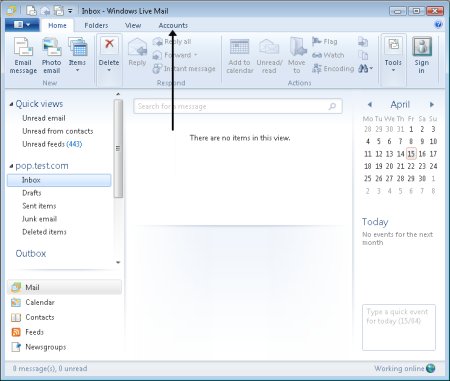Click the Today heading in calendar pane
Image resolution: width=450 pixels, height=381 pixels.
point(375,222)
